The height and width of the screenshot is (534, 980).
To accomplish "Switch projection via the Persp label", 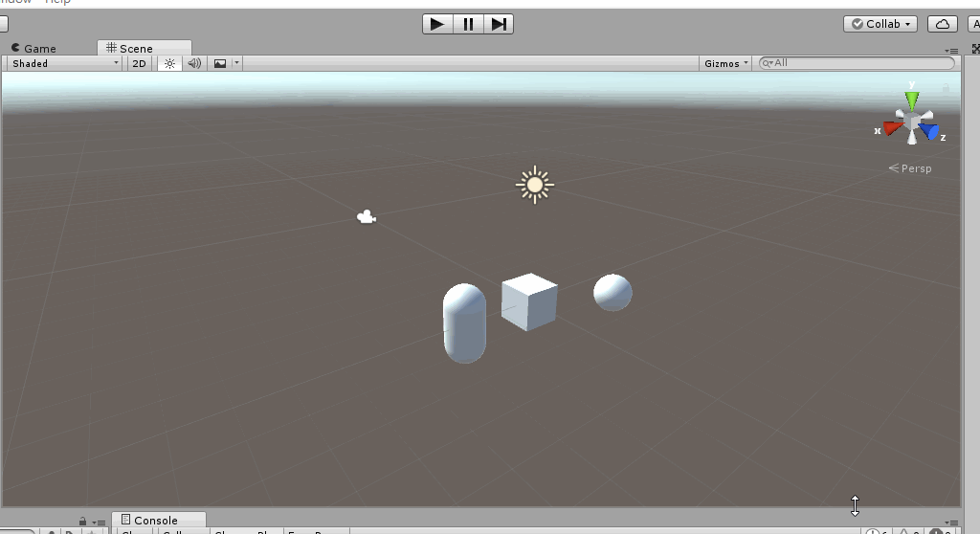I will coord(910,168).
